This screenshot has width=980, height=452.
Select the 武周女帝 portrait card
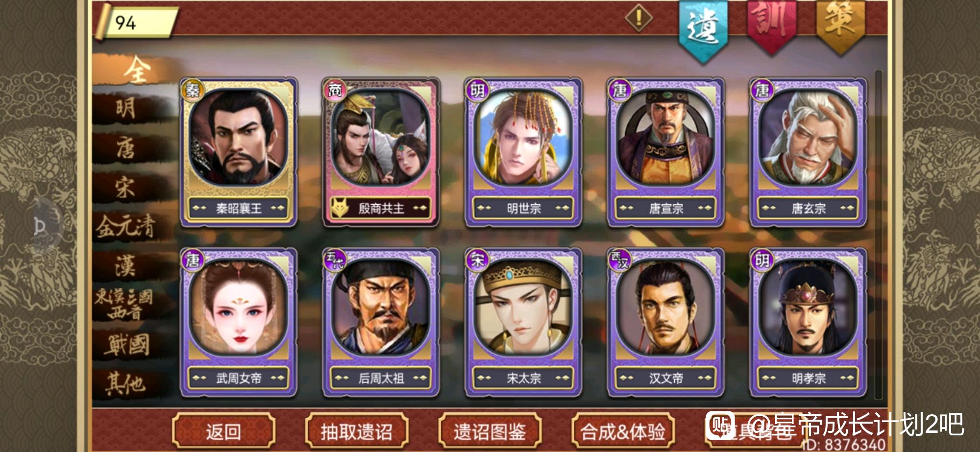(238, 322)
